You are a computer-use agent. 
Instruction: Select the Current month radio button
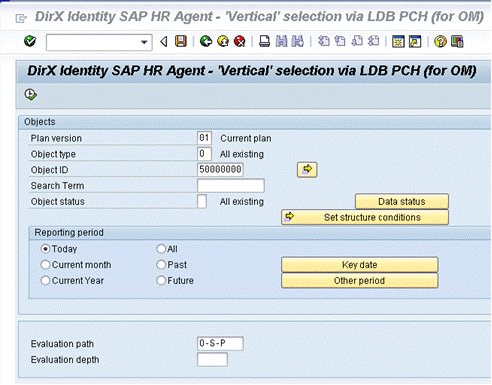point(45,265)
